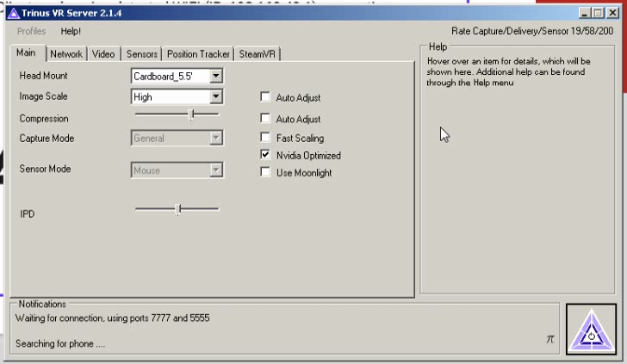627x364 pixels.
Task: Toggle the Fast Scaling checkbox
Action: 264,138
